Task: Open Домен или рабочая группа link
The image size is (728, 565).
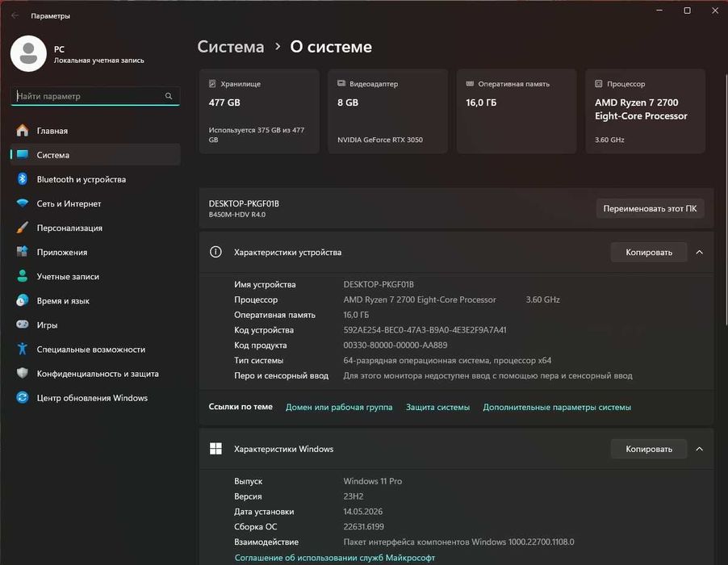Action: pos(338,407)
